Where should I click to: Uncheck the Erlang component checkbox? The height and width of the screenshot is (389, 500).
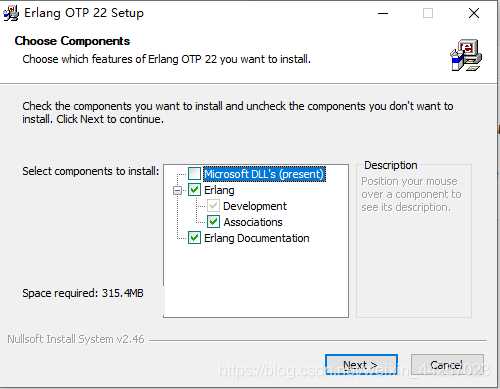194,190
